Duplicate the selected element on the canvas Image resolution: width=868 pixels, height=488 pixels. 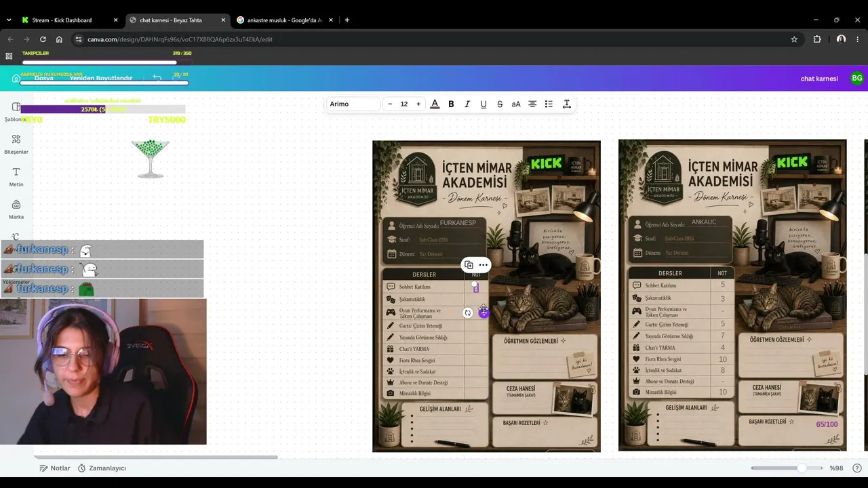pyautogui.click(x=469, y=265)
